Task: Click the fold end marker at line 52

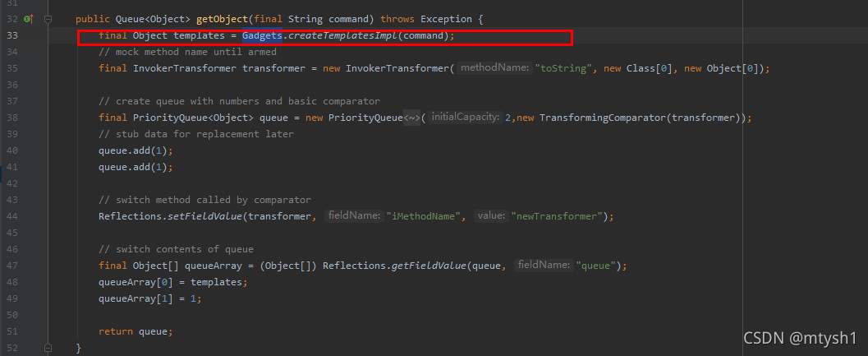Action: pyautogui.click(x=48, y=349)
